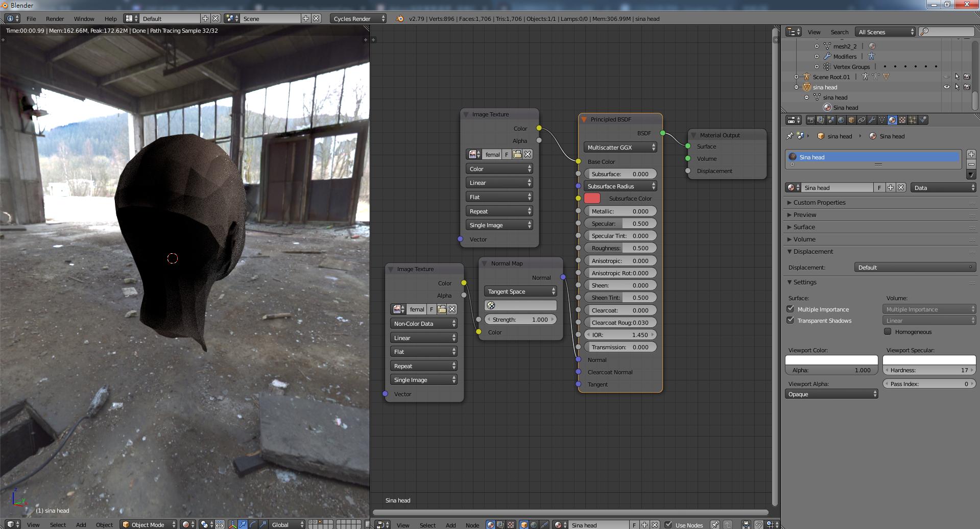Open Multiscatter GGX distribution dropdown
Viewport: 980px width, 529px height.
(620, 147)
